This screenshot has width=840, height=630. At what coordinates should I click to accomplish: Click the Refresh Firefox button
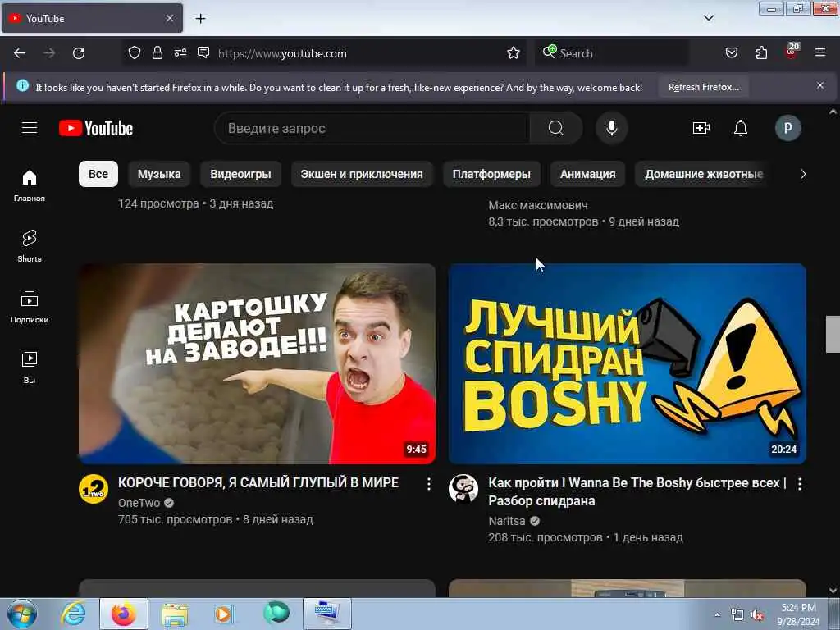pyautogui.click(x=703, y=87)
